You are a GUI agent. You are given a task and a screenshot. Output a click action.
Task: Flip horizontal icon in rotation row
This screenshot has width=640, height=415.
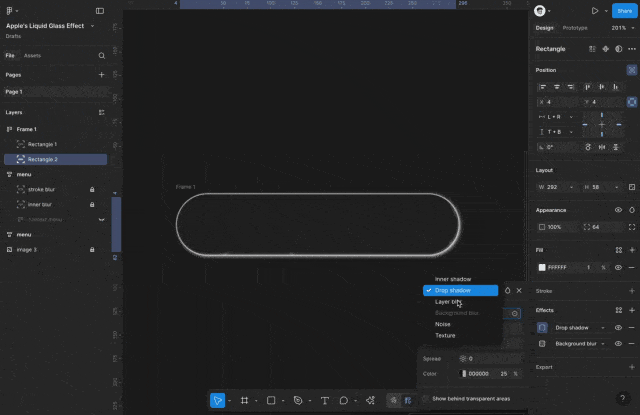coord(602,147)
